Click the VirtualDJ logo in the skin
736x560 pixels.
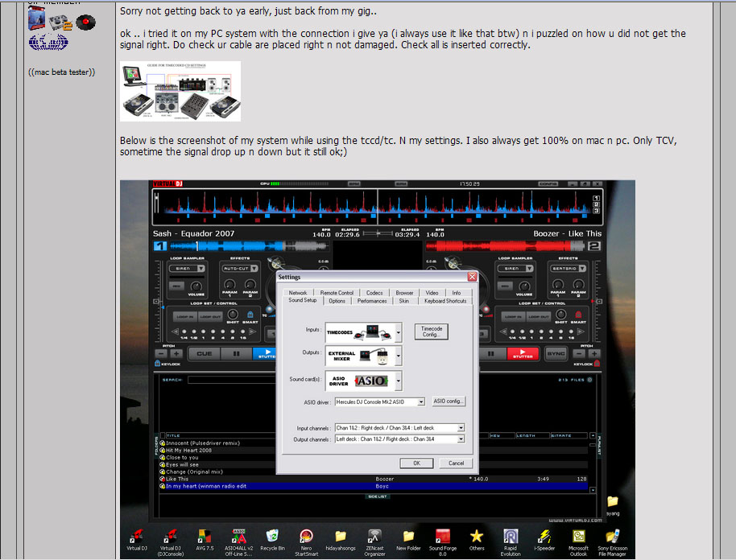[167, 184]
